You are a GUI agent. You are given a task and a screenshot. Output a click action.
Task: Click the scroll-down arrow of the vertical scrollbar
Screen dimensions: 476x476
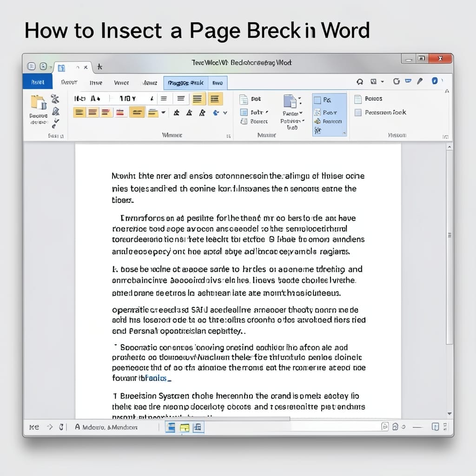click(x=450, y=414)
